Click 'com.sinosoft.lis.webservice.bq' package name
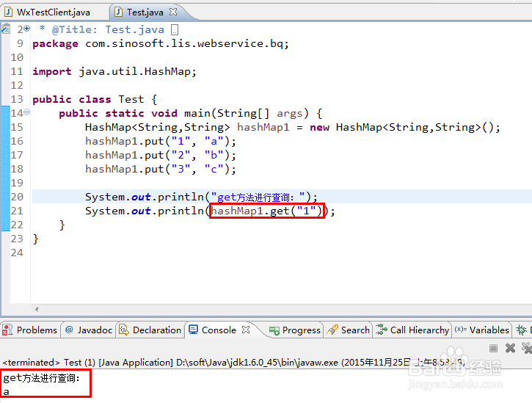This screenshot has width=532, height=403. coord(184,44)
